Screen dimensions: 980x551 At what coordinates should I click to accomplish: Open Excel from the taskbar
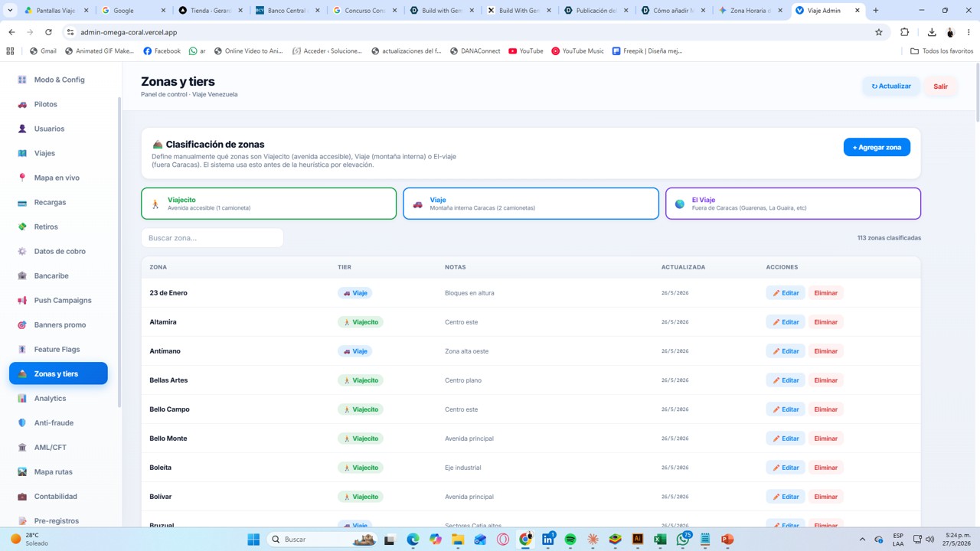660,540
